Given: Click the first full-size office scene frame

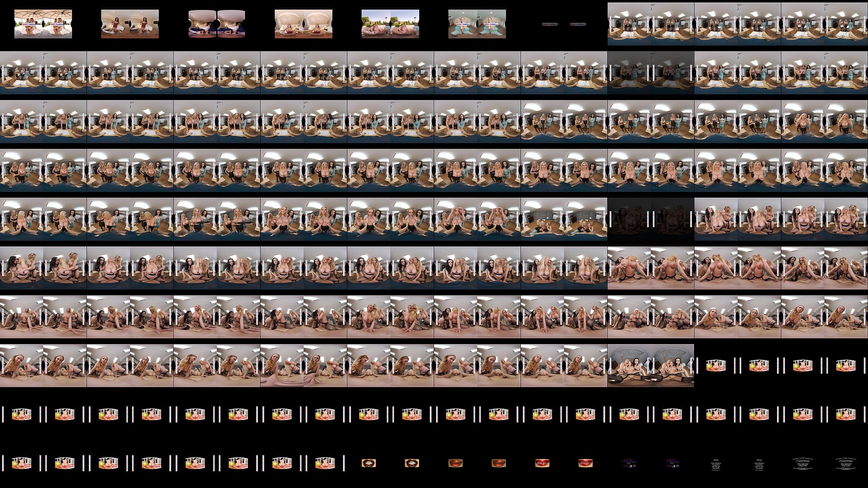Looking at the screenshot, I should [651, 24].
